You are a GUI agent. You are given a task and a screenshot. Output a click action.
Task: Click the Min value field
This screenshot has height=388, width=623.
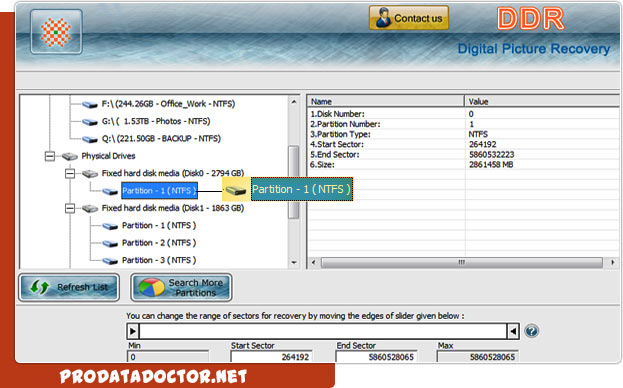click(x=168, y=357)
